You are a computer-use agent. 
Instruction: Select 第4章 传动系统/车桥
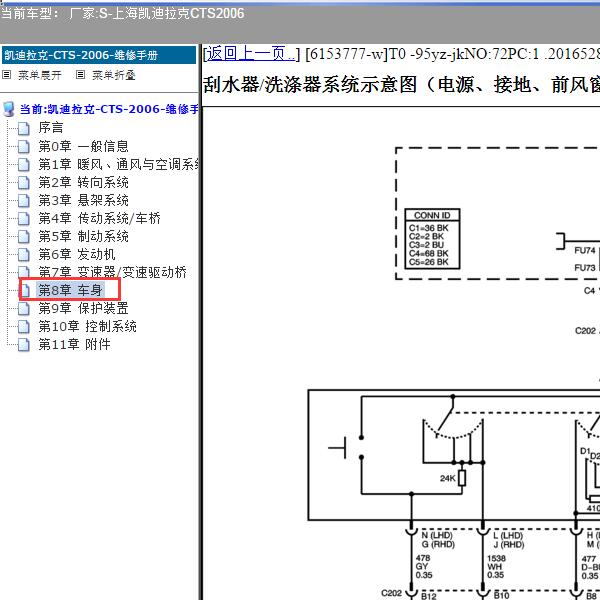coord(99,218)
